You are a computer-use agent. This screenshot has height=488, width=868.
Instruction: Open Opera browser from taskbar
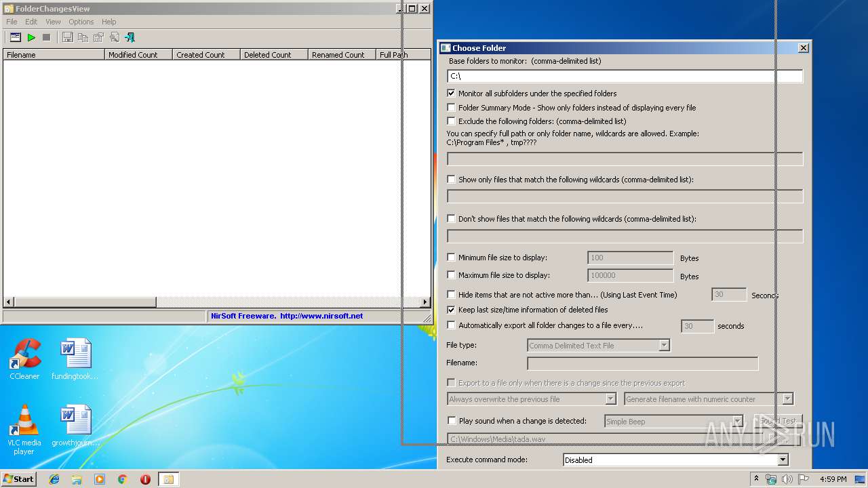click(145, 479)
